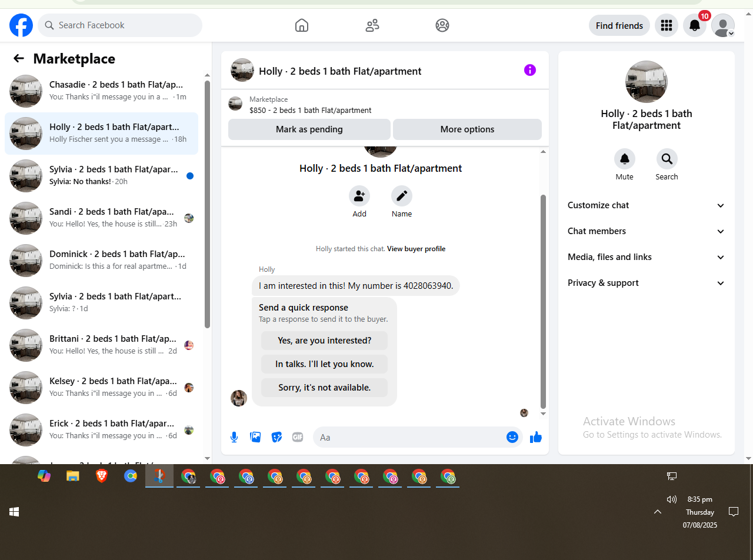Click the $850 Marketplace listing row
Viewport: 753px width, 560px height.
385,105
